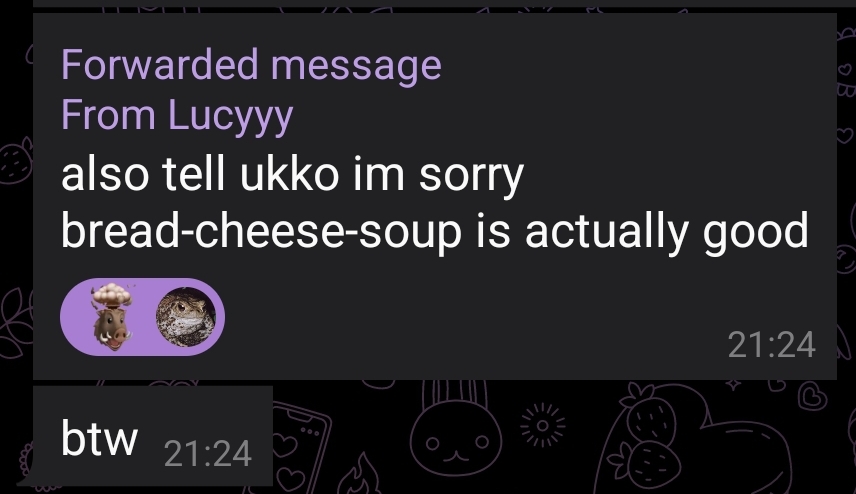Screen dimensions: 856x494
Task: Select the bread-cheese-soup message line
Action: point(435,231)
